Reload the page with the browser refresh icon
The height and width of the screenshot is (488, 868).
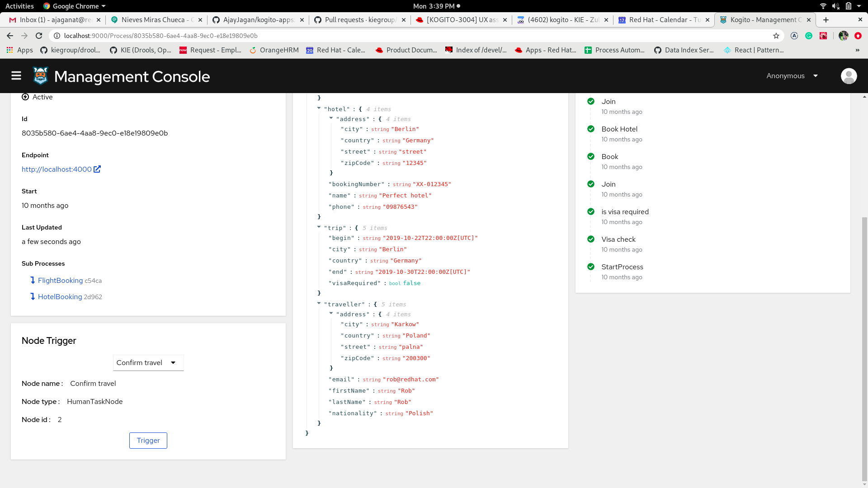(39, 36)
